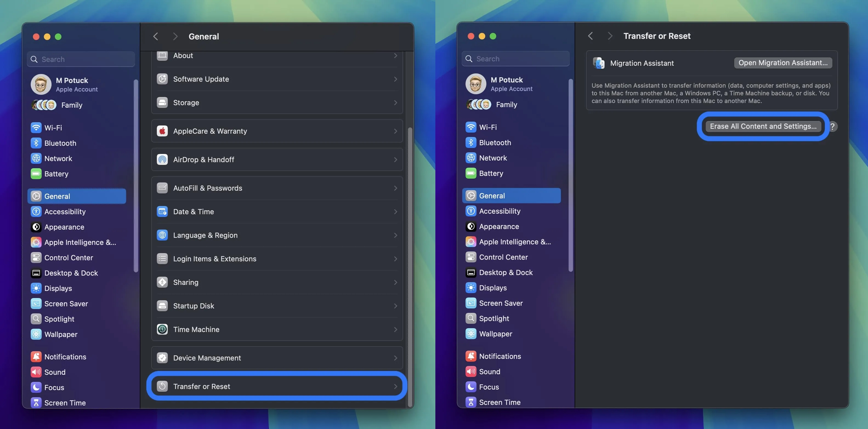The width and height of the screenshot is (868, 429).
Task: Select Battery icon in right window sidebar
Action: pos(471,173)
